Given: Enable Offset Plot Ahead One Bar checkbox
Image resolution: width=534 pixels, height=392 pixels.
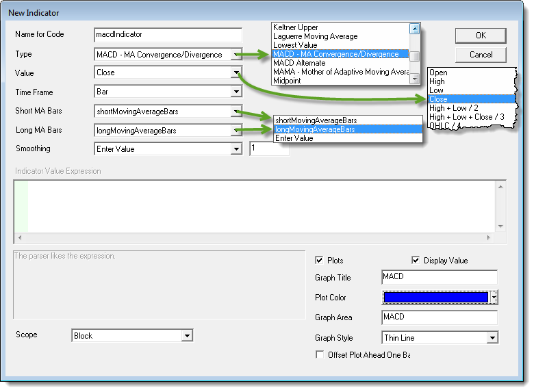Looking at the screenshot, I should (319, 354).
